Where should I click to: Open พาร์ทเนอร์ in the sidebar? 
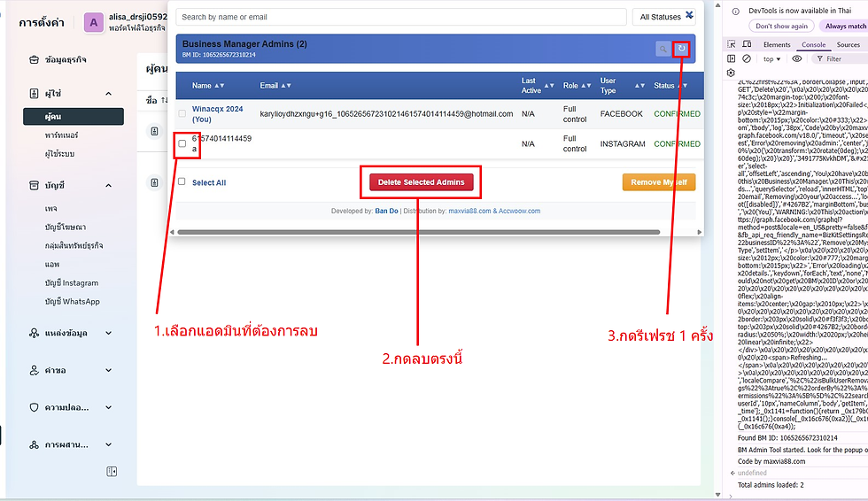(x=61, y=135)
